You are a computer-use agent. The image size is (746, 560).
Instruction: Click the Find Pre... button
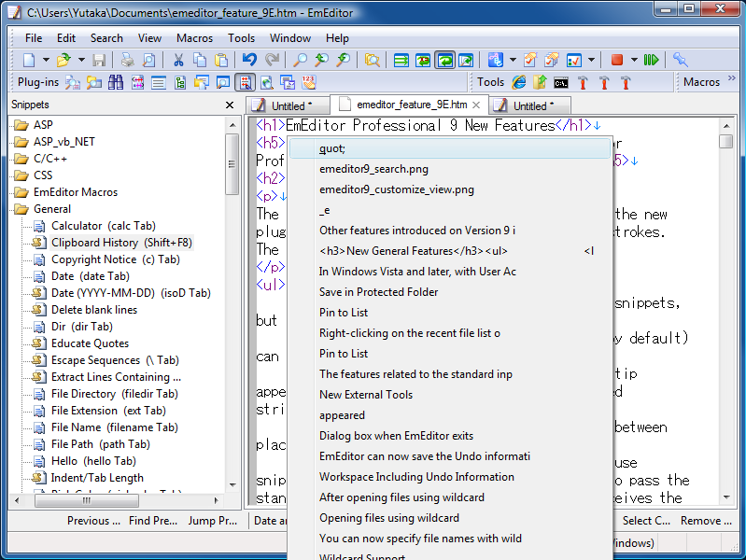153,521
